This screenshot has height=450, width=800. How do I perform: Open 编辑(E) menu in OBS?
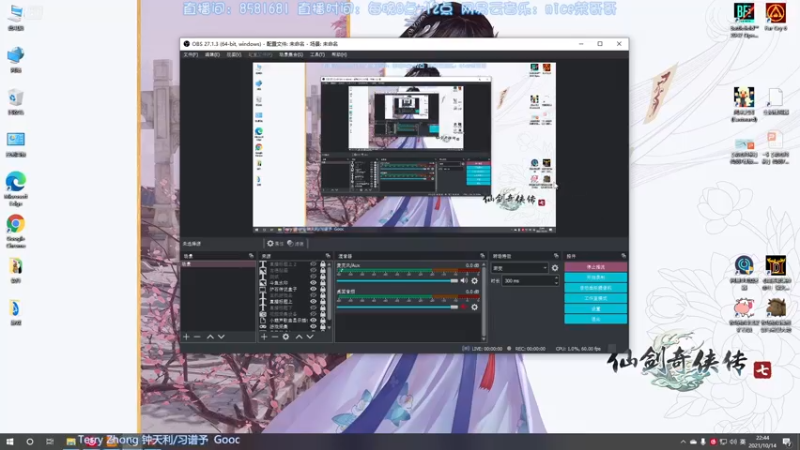pos(212,55)
